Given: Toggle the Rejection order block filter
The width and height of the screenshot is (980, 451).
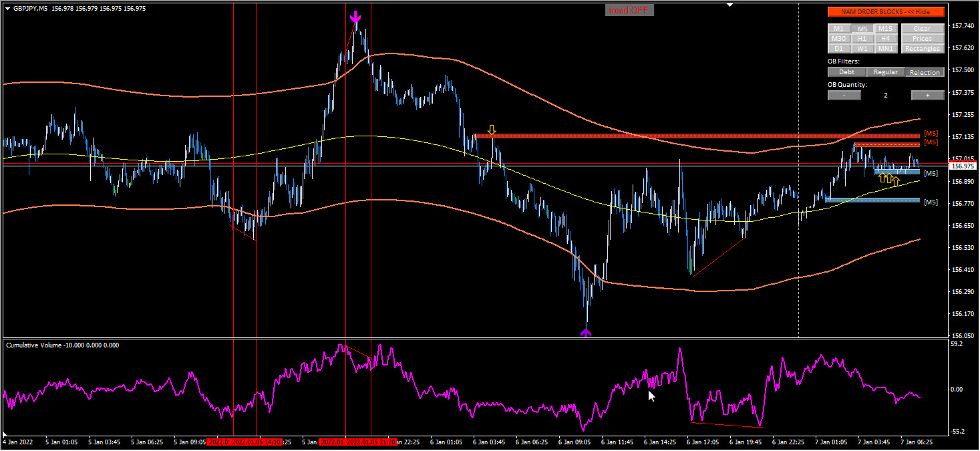Looking at the screenshot, I should pyautogui.click(x=925, y=72).
